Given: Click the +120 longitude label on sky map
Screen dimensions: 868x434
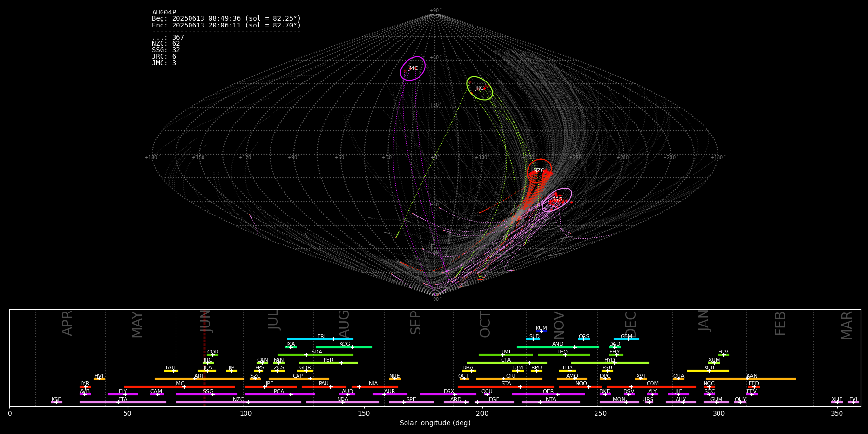Looking at the screenshot, I should [245, 158].
